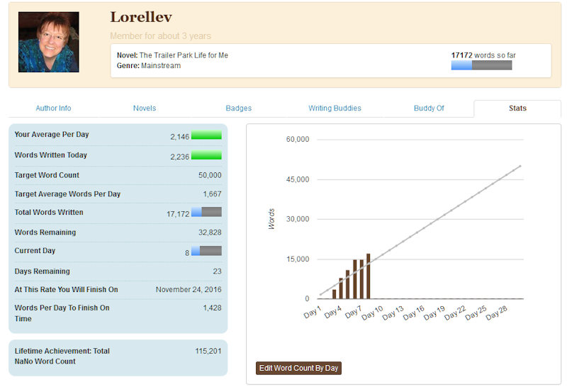567x392 pixels.
Task: Open the Author Info tab
Action: pyautogui.click(x=53, y=108)
